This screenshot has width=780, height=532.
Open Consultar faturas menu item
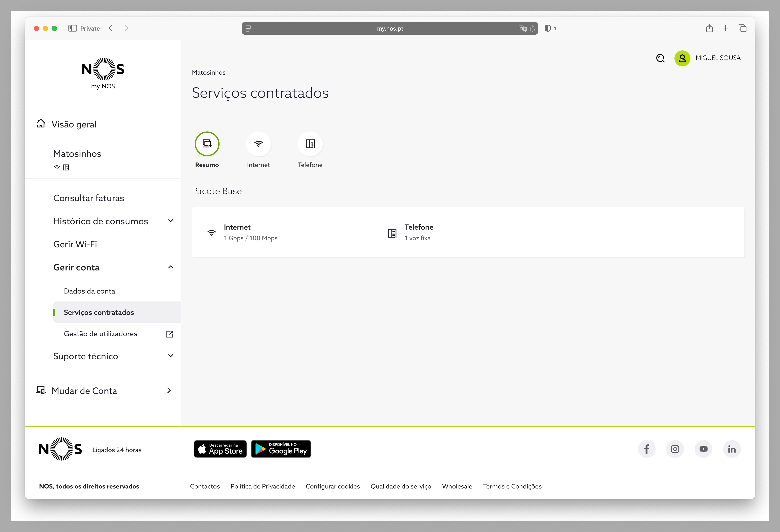tap(89, 198)
